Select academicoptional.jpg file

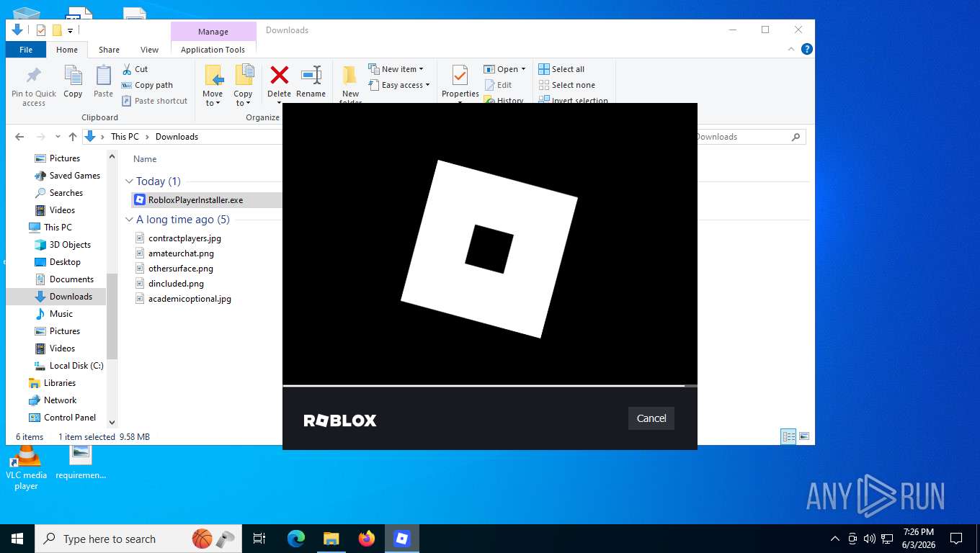pyautogui.click(x=190, y=299)
